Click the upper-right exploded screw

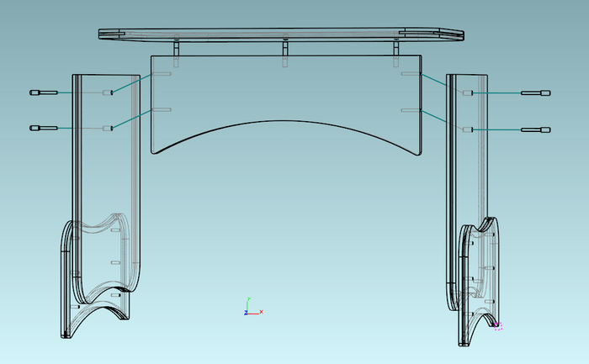[x=536, y=93]
